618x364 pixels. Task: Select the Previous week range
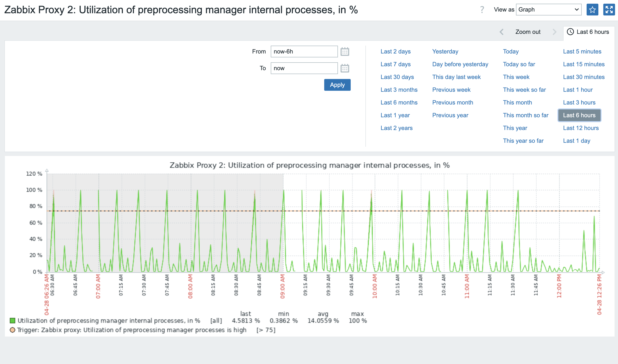[451, 90]
